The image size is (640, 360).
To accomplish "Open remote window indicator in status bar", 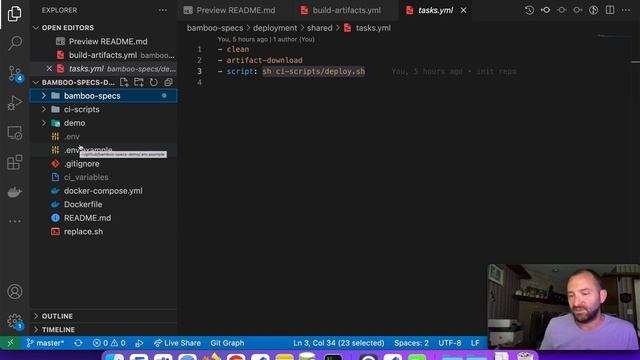I will point(10,343).
